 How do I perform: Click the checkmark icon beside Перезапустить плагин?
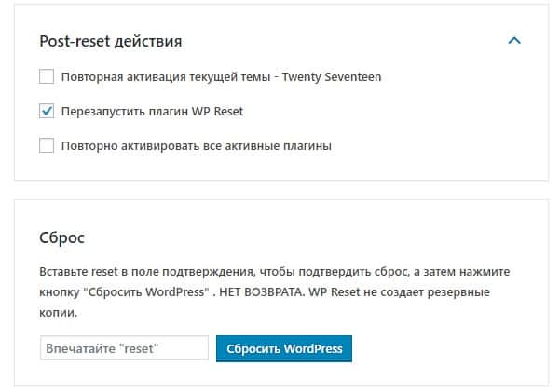pos(48,112)
